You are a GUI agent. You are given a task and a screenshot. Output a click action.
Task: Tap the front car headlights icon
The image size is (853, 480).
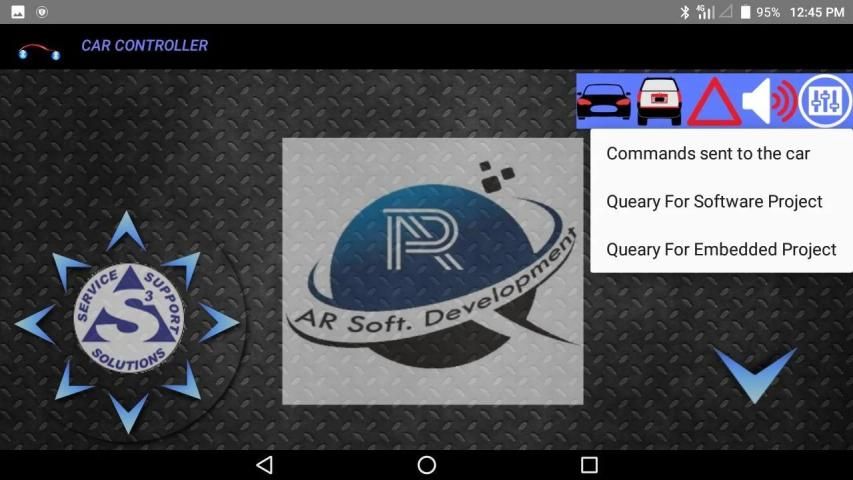[603, 101]
